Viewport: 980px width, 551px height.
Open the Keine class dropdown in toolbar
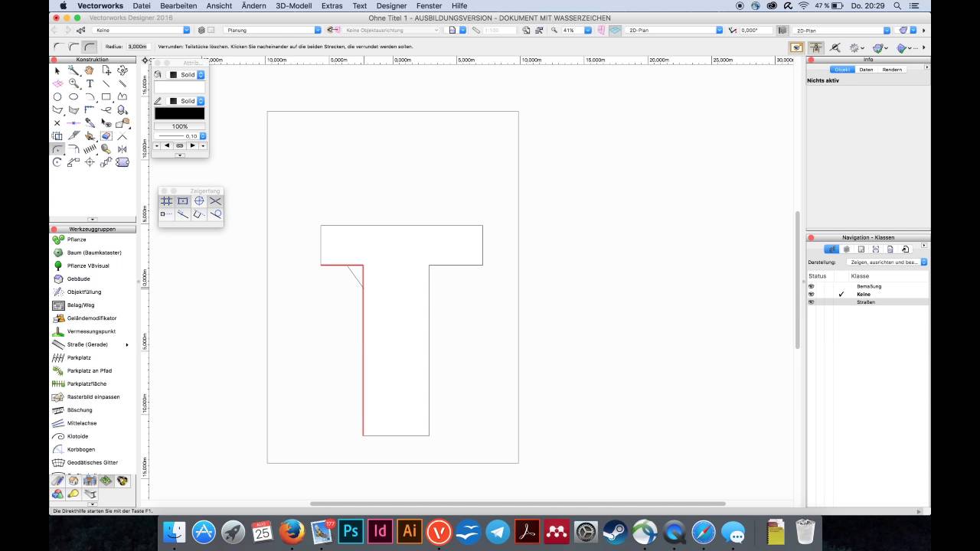coord(141,30)
